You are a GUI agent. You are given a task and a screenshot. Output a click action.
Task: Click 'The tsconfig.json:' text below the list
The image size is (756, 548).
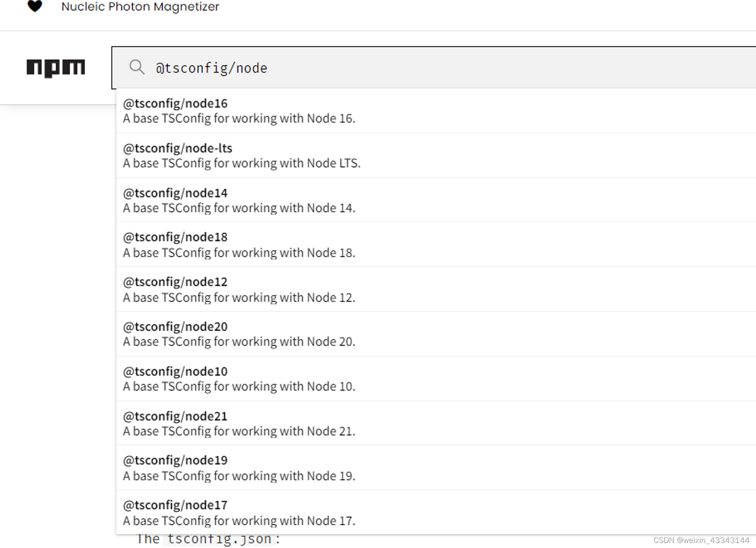[209, 540]
